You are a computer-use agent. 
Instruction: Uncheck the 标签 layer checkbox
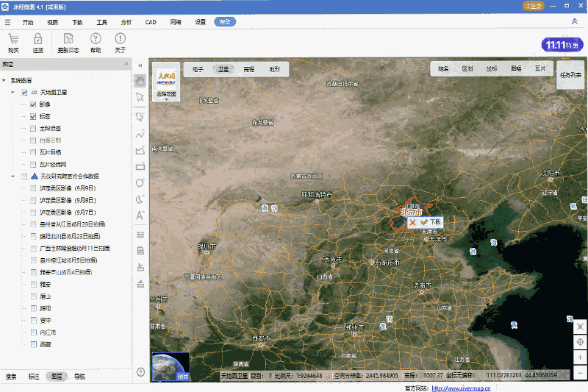point(33,116)
